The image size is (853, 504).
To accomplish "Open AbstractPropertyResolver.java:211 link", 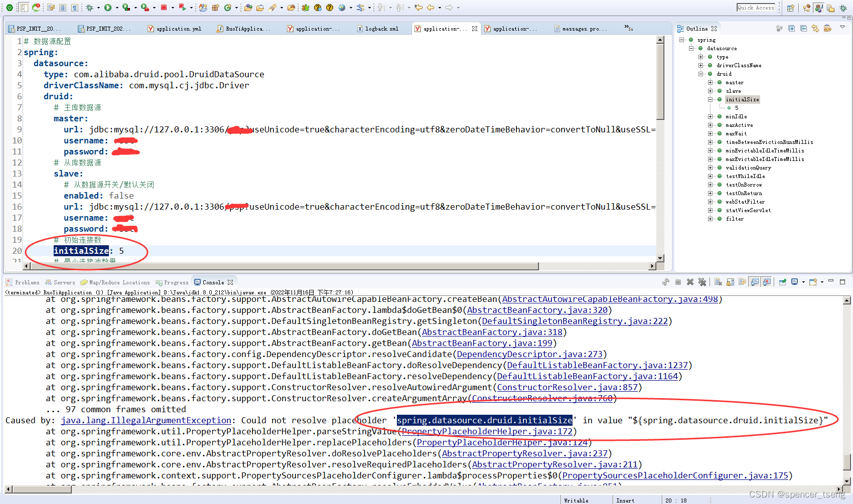I will point(554,464).
